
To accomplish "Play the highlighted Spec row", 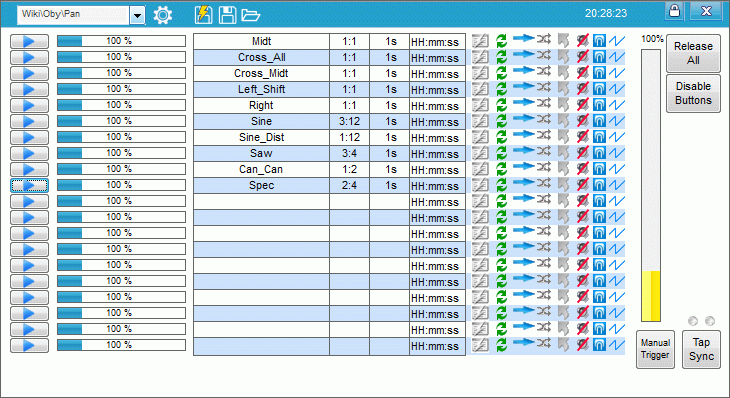I will pos(29,185).
